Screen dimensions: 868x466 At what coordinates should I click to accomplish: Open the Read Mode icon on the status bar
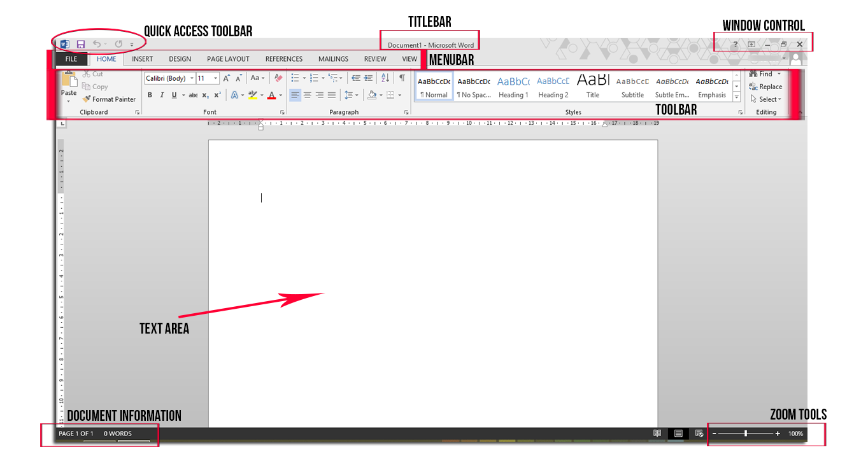(x=657, y=433)
